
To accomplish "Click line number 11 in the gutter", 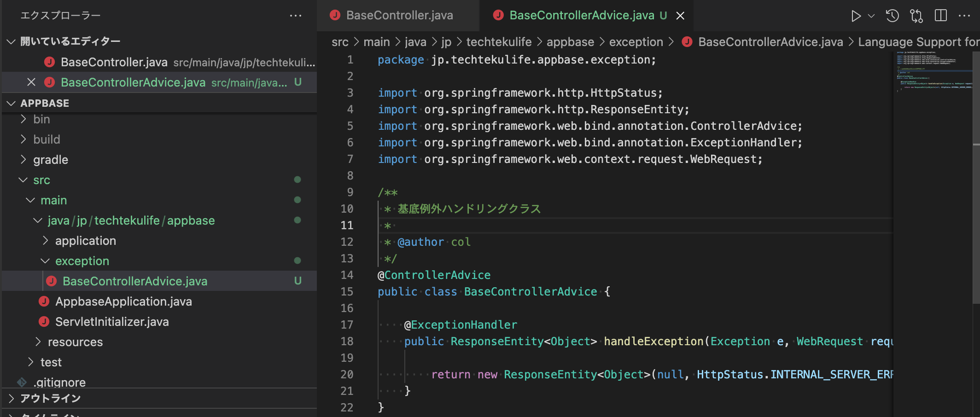I will (x=347, y=226).
